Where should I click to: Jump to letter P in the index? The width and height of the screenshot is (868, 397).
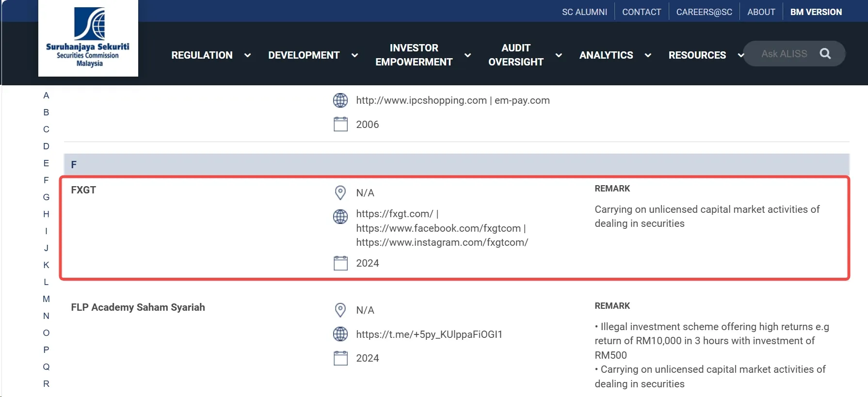[x=46, y=350]
